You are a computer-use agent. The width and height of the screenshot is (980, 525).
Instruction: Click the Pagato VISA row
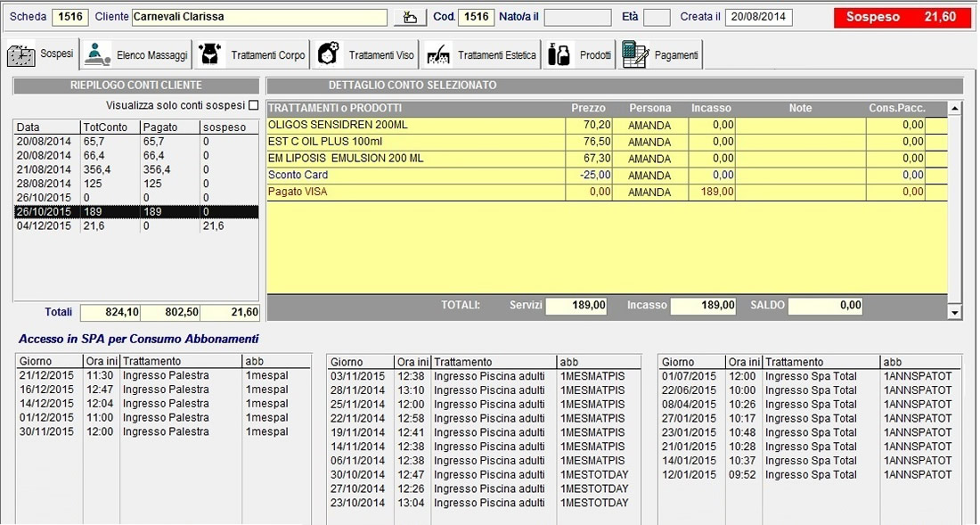[x=607, y=192]
